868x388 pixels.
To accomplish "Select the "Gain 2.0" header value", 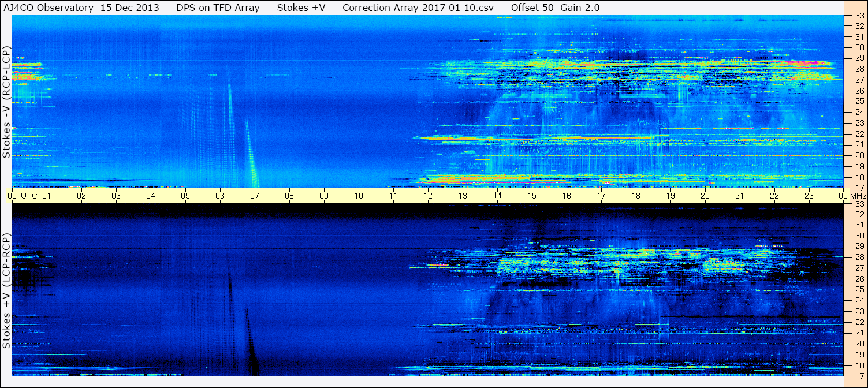I will tap(580, 8).
